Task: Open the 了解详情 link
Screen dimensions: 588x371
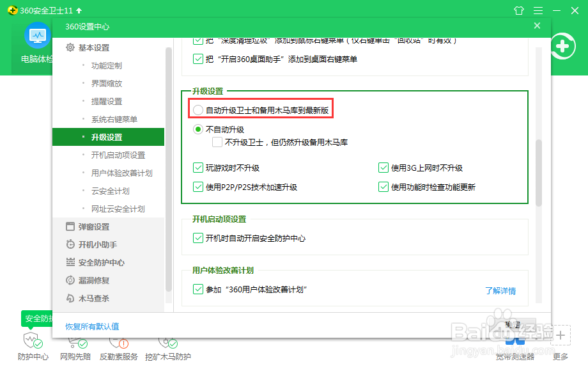Action: pos(500,290)
